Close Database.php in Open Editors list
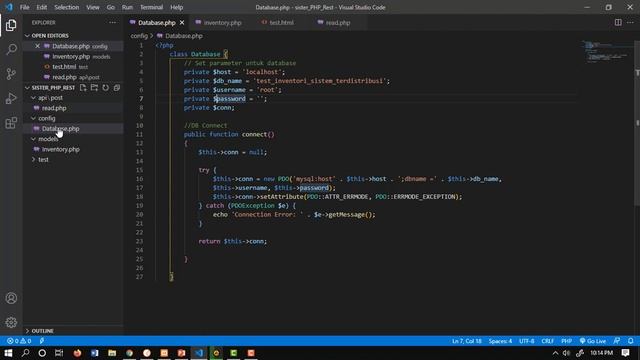The image size is (640, 360). 38,46
